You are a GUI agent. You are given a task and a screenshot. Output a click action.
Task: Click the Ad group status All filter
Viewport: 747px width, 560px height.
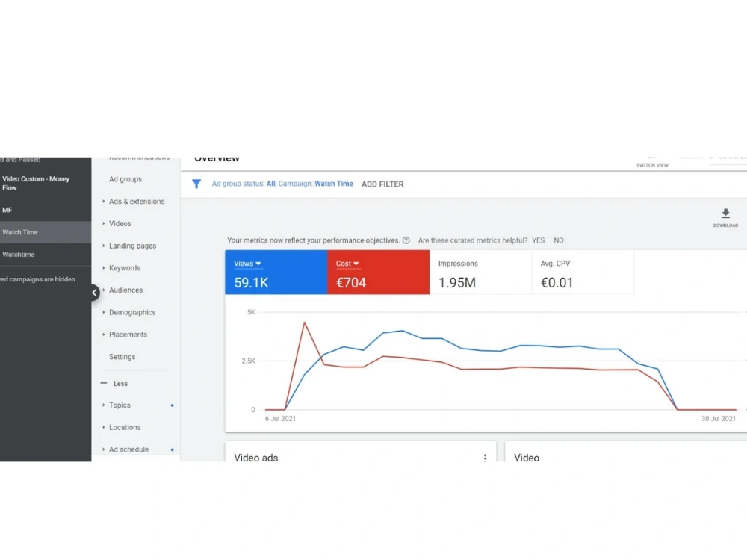tap(244, 184)
